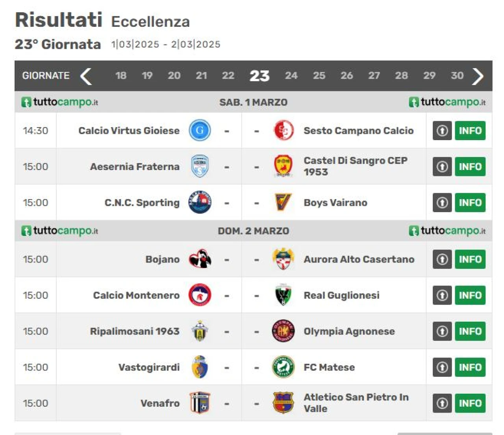
Task: Select the FC Matese green crest
Action: pyautogui.click(x=283, y=367)
